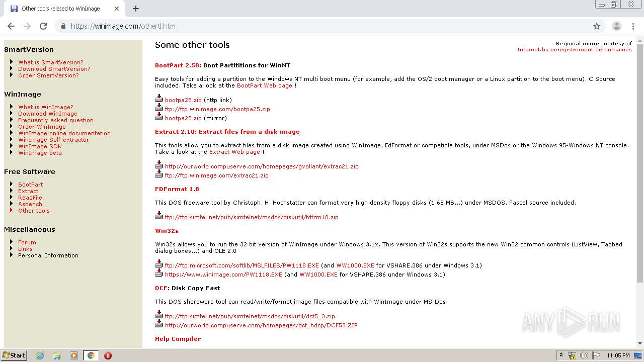Click download icon beside ftp microsoft PW1118.EXE

159,263
